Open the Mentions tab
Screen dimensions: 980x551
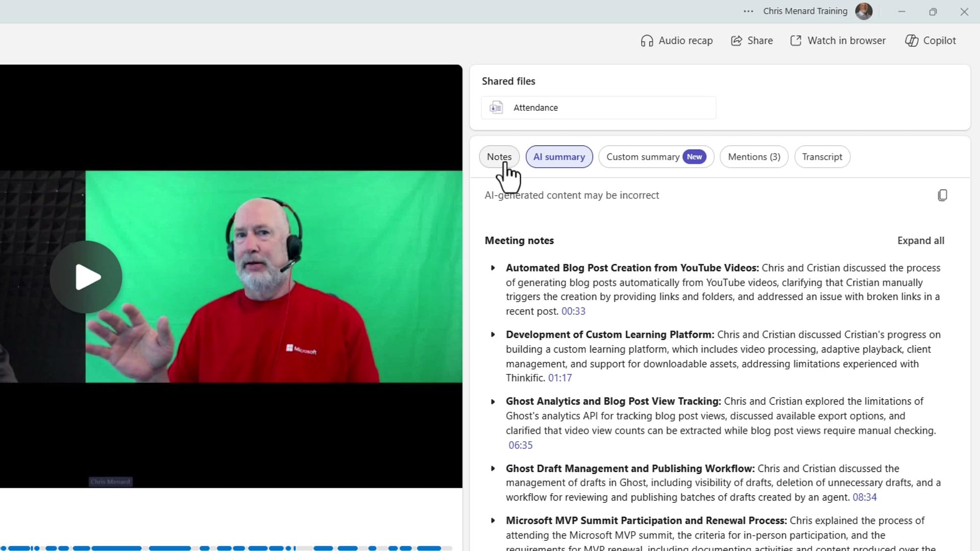coord(754,157)
